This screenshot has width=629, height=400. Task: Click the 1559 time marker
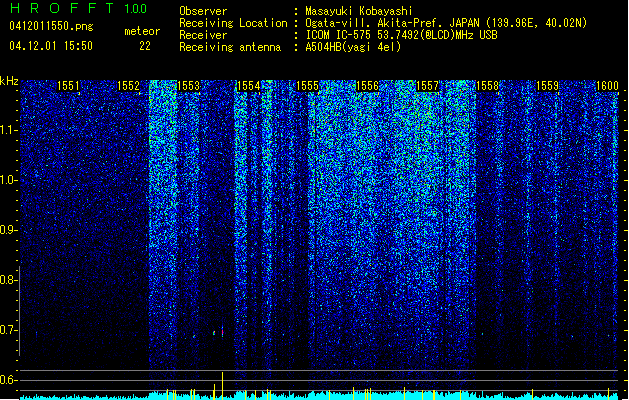[547, 86]
